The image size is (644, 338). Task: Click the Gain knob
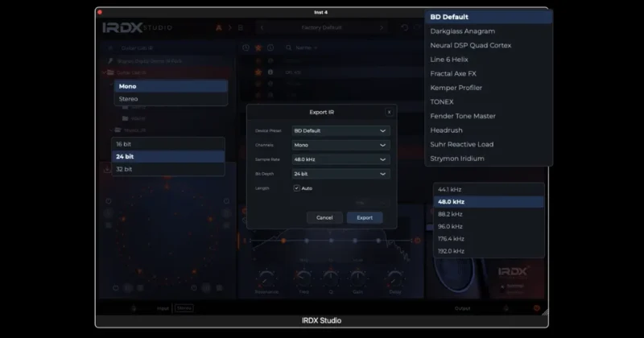point(357,279)
